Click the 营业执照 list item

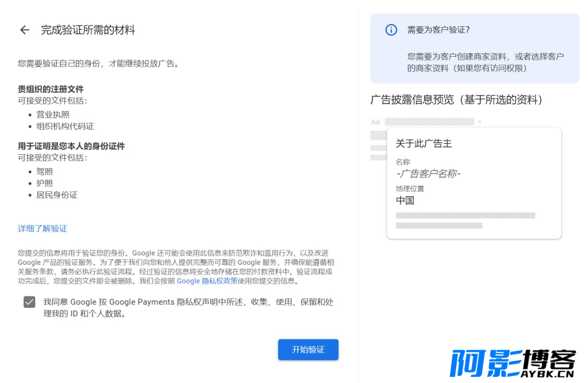pyautogui.click(x=52, y=114)
